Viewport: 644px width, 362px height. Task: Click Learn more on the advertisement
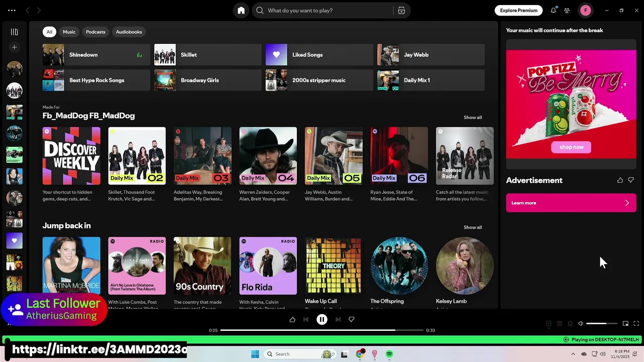571,203
